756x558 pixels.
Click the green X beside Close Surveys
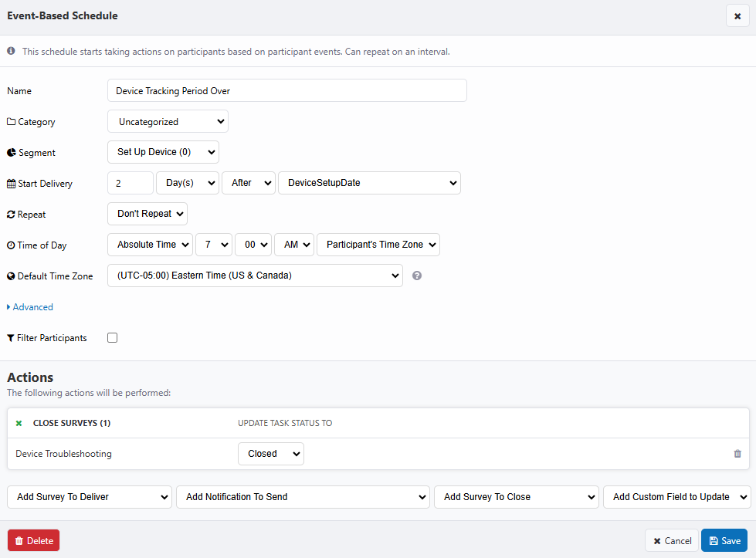[x=19, y=423]
